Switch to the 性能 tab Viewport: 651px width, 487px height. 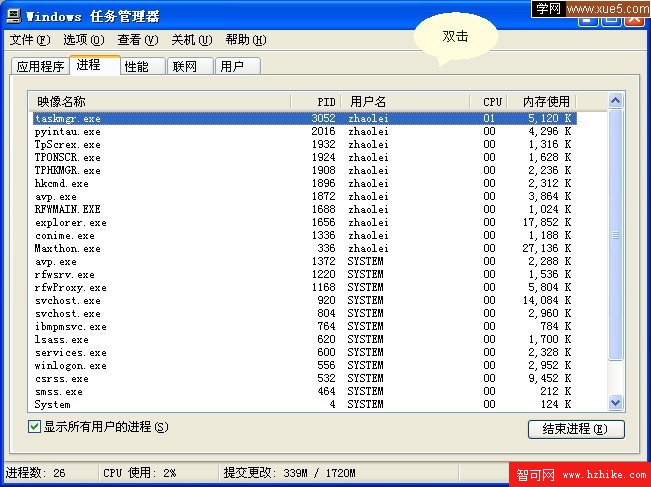143,66
